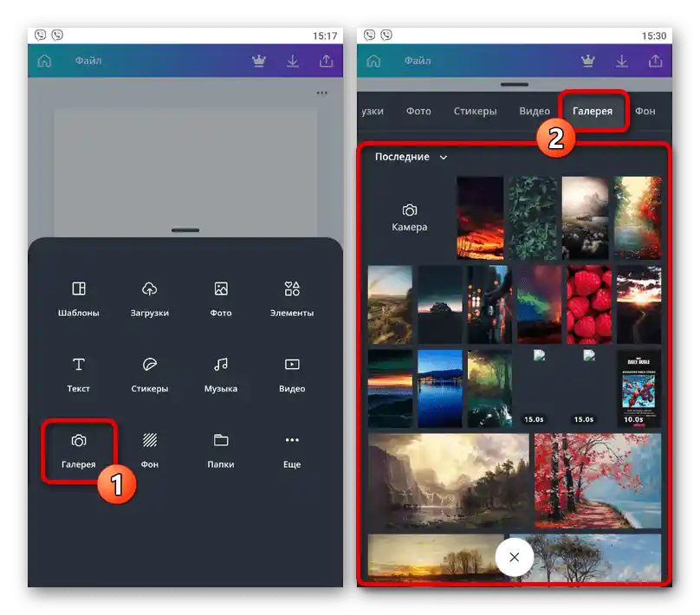
Task: Tap home icon in left screen header
Action: [44, 61]
